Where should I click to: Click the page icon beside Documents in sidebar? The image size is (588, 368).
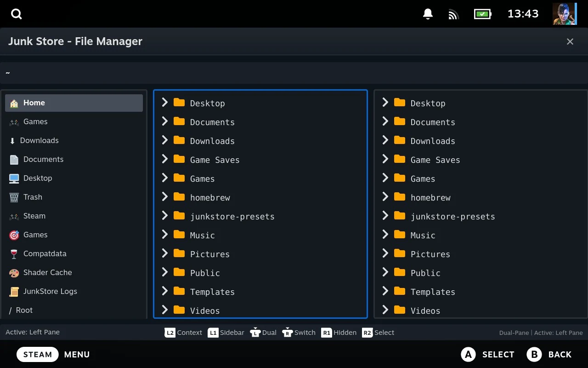point(14,160)
